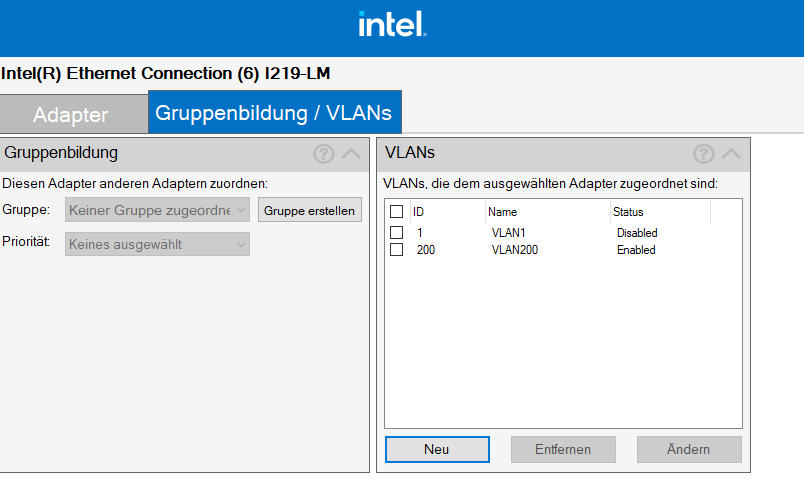
Task: Open the Priorität dropdown
Action: (x=157, y=244)
